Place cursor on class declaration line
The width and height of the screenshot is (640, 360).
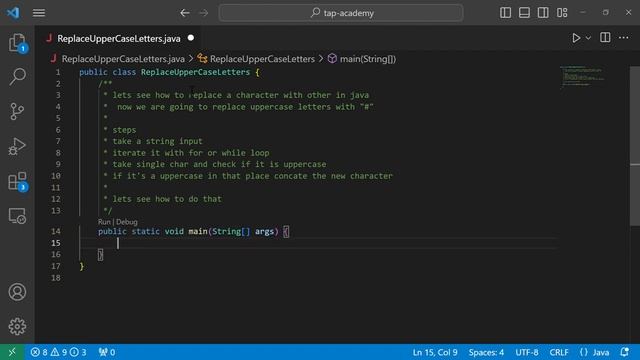(169, 72)
